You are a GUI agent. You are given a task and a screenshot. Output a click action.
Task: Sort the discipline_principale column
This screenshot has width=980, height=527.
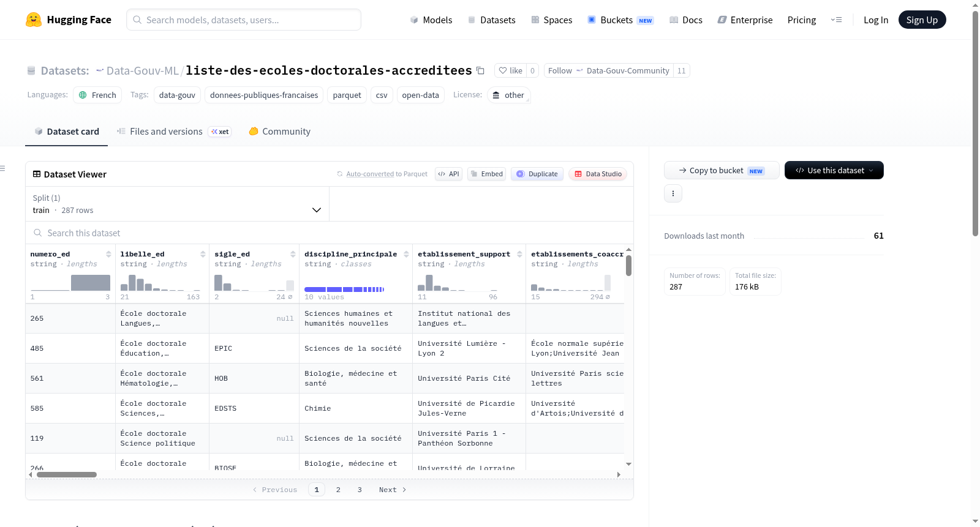(x=406, y=254)
